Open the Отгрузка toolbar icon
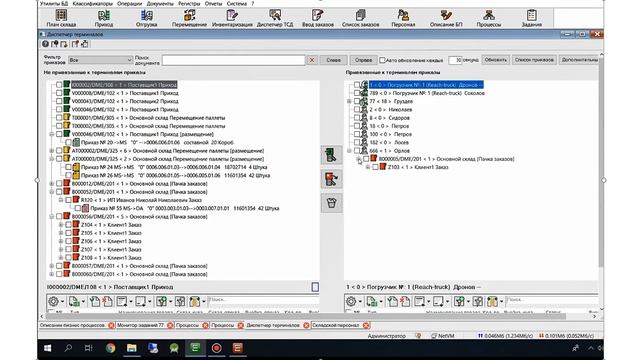 (147, 18)
